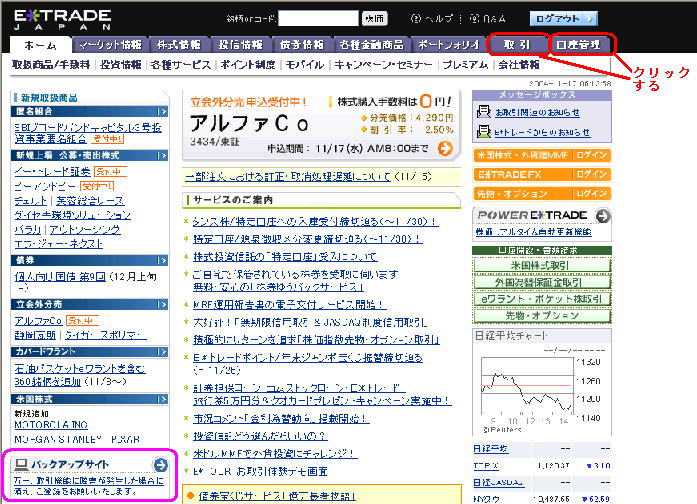
Task: Click the ログアウト logout button
Action: pyautogui.click(x=563, y=19)
